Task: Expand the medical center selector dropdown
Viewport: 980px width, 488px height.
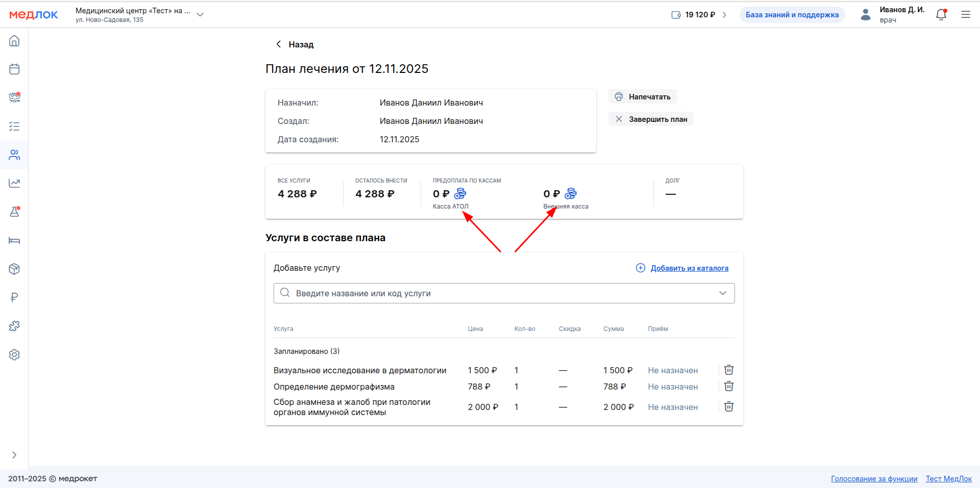Action: coord(200,15)
